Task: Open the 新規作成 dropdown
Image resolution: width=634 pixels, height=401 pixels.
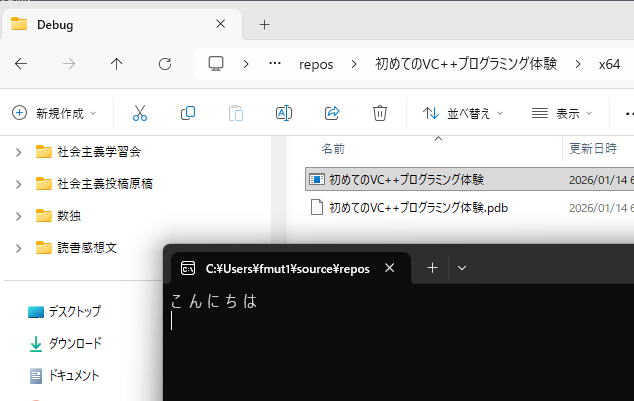Action: (x=55, y=113)
